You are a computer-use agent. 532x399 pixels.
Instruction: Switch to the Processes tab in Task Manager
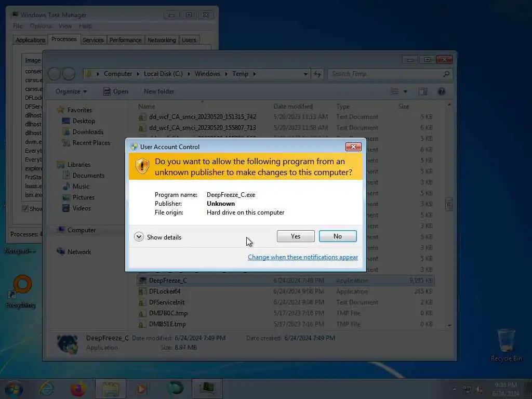(64, 39)
